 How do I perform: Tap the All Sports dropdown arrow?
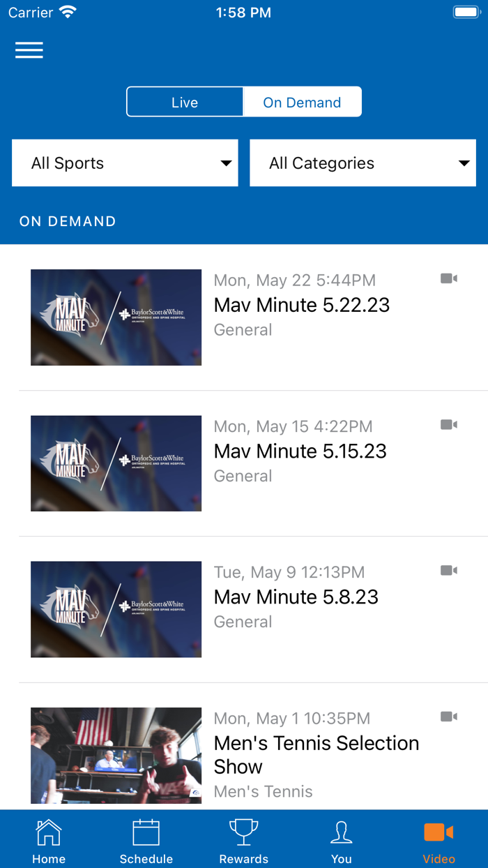point(225,163)
